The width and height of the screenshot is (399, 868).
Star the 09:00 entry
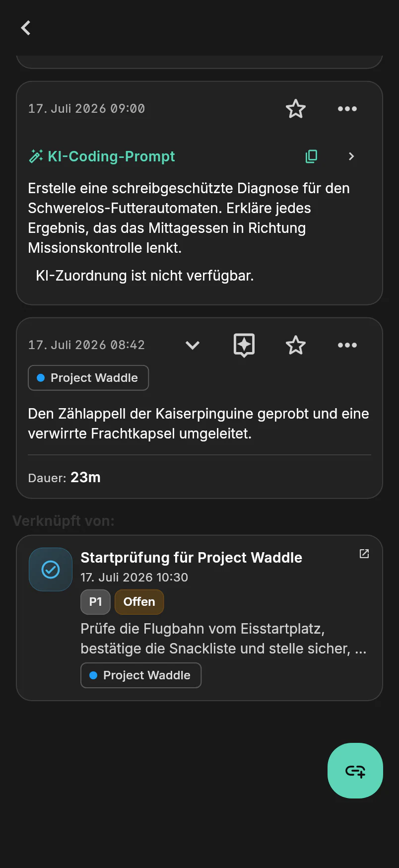[296, 109]
